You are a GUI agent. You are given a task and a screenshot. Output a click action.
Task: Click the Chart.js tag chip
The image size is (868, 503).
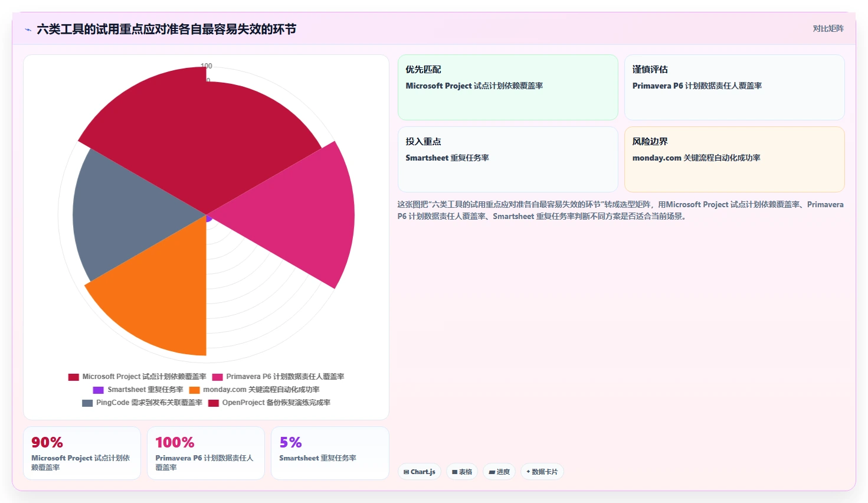click(x=420, y=472)
